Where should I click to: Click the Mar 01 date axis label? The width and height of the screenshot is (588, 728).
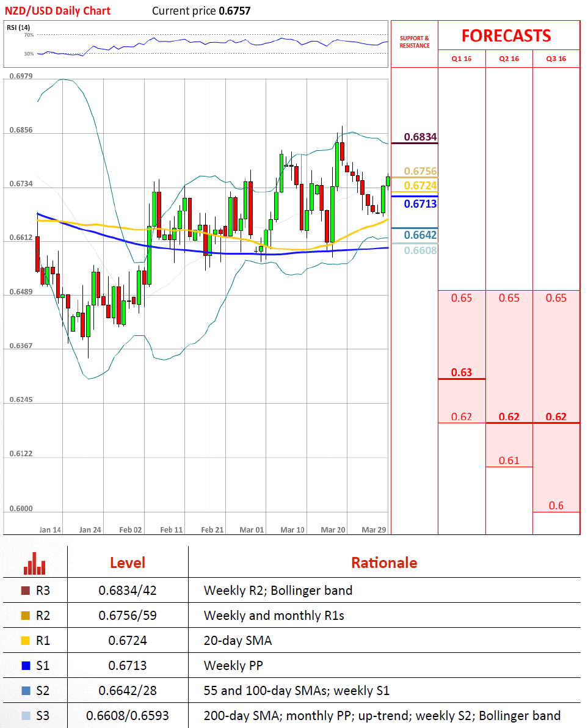252,530
